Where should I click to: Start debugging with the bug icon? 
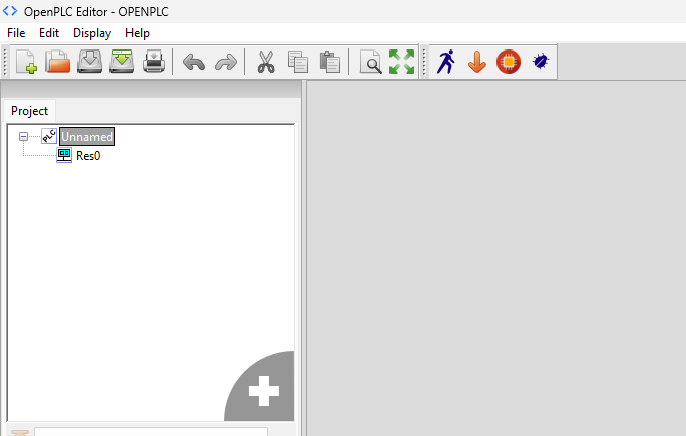[541, 62]
